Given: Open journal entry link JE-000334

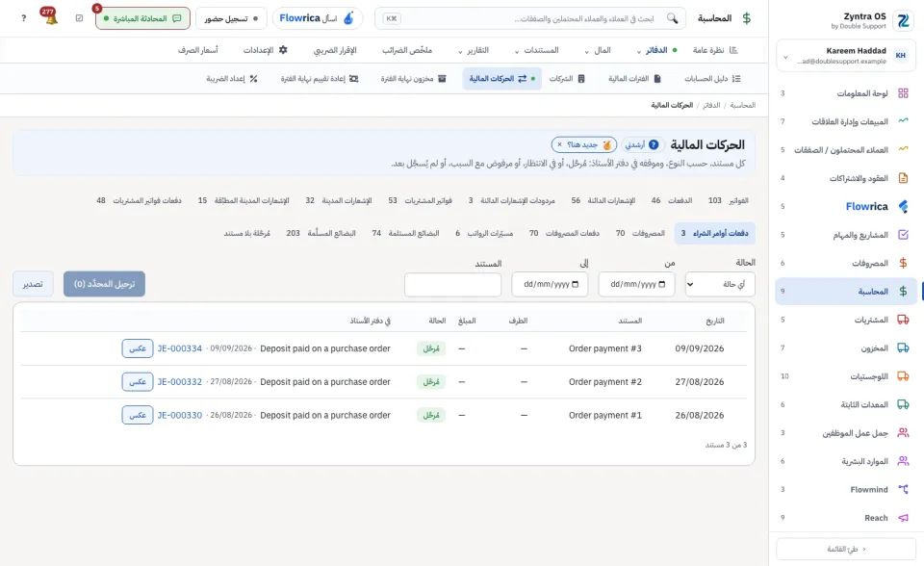Looking at the screenshot, I should point(180,348).
